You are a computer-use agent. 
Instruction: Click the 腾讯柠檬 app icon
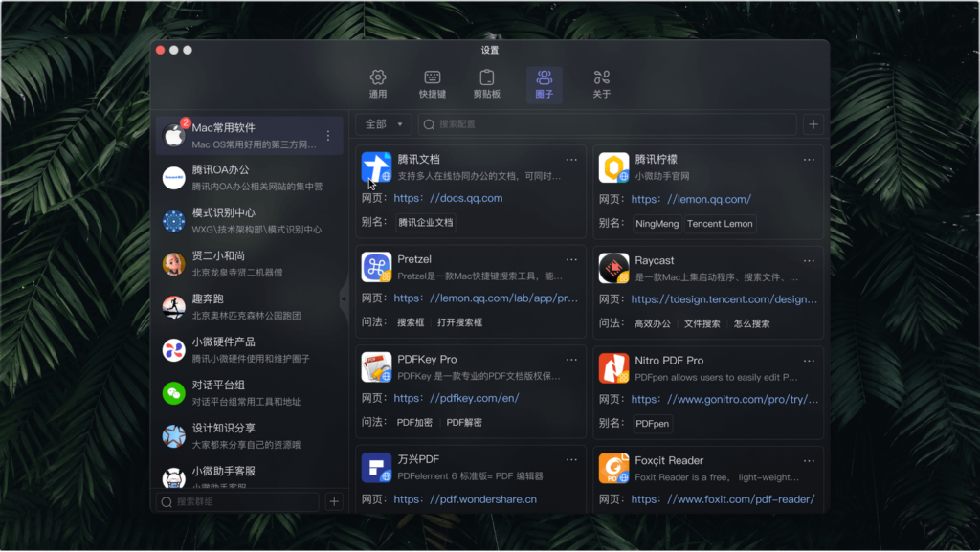pos(613,167)
